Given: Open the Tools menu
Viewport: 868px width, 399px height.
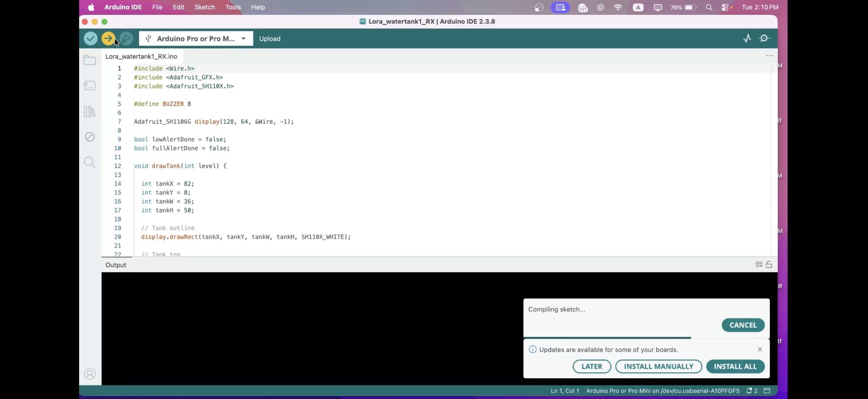Looking at the screenshot, I should click(x=233, y=7).
